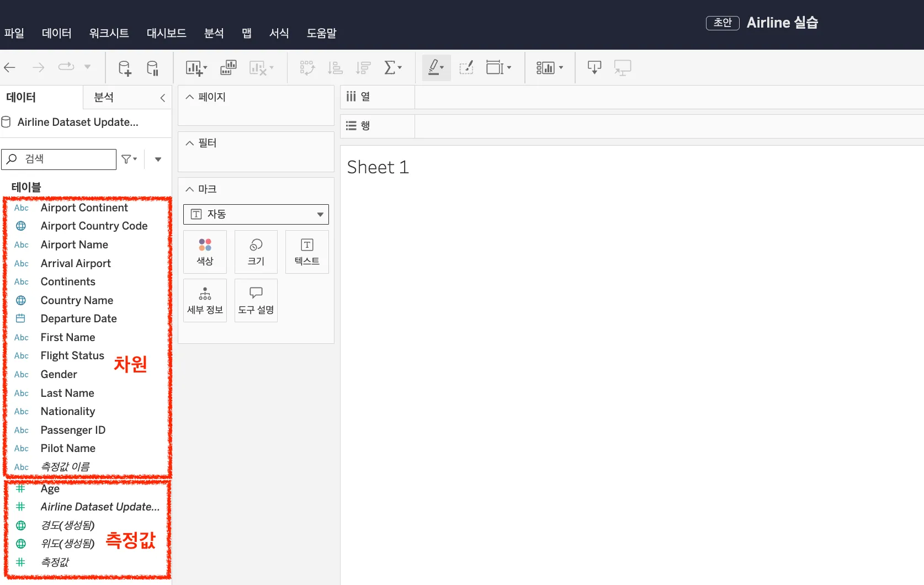Click the clear sheet icon

(x=261, y=68)
